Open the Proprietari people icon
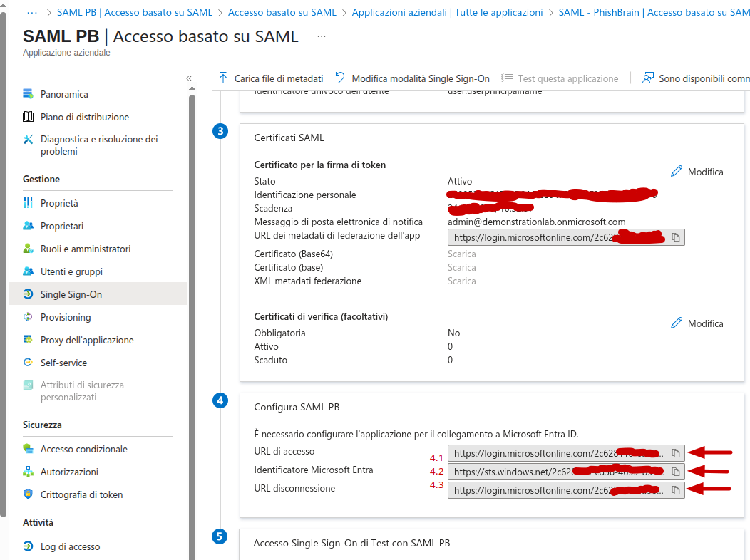 [x=29, y=226]
